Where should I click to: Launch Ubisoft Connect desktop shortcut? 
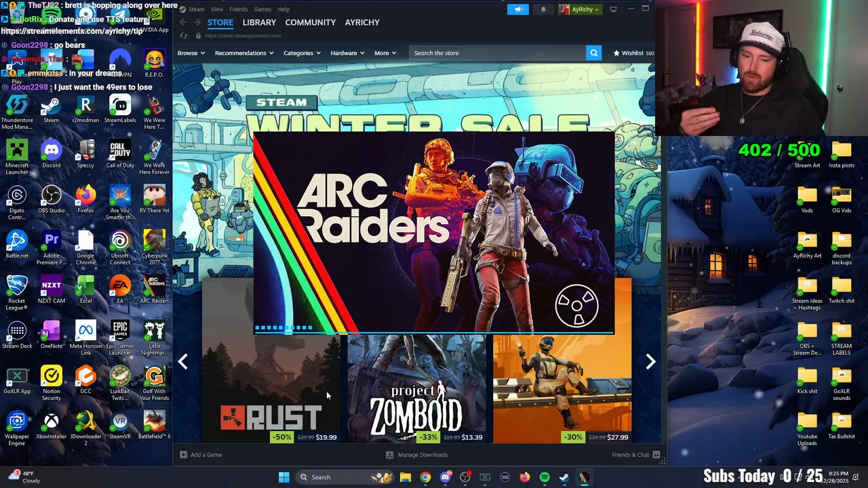coord(120,248)
